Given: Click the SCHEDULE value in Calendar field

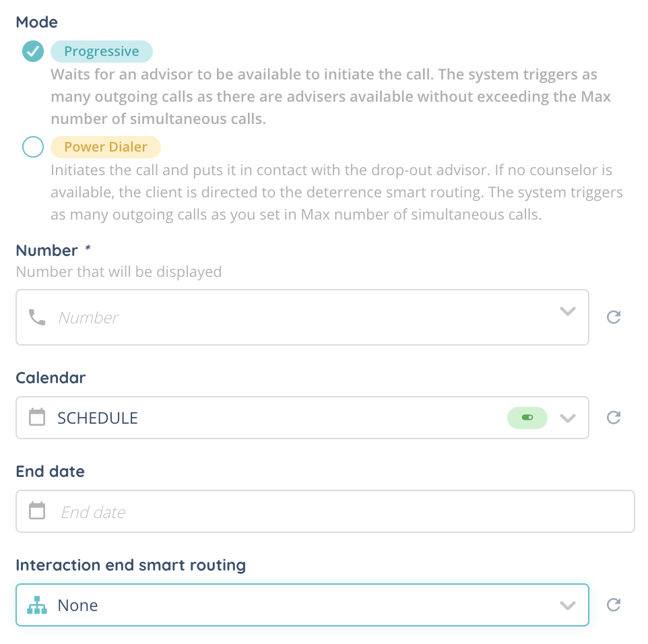Looking at the screenshot, I should coord(98,418).
